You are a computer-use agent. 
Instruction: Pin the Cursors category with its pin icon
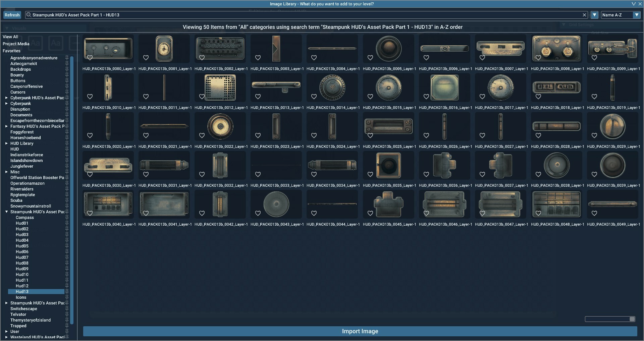click(x=67, y=92)
